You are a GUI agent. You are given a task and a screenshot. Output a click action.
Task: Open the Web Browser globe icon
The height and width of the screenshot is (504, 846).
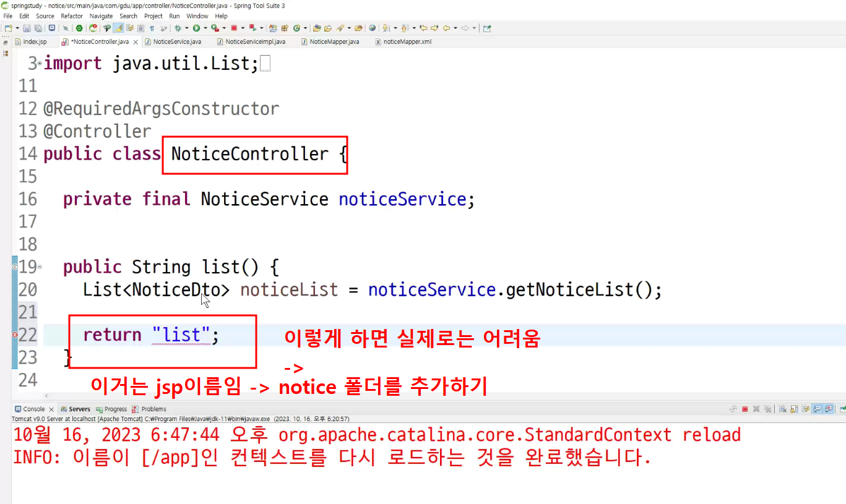(x=373, y=28)
